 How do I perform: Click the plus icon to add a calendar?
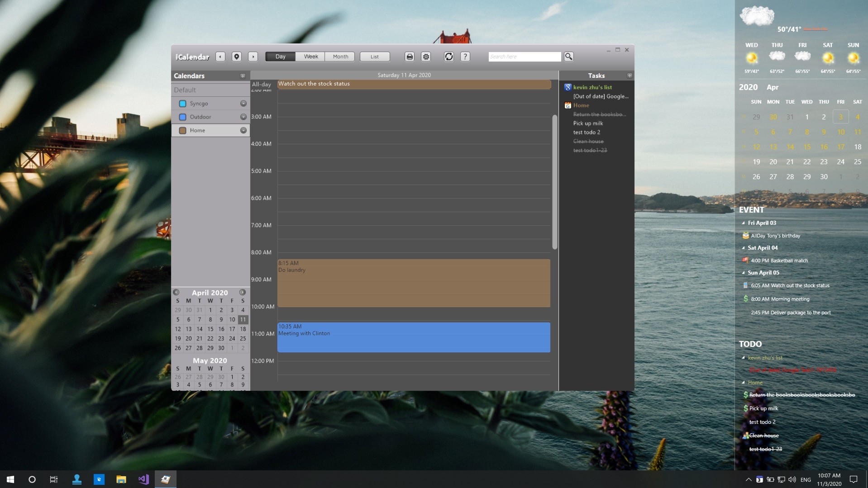tap(243, 76)
